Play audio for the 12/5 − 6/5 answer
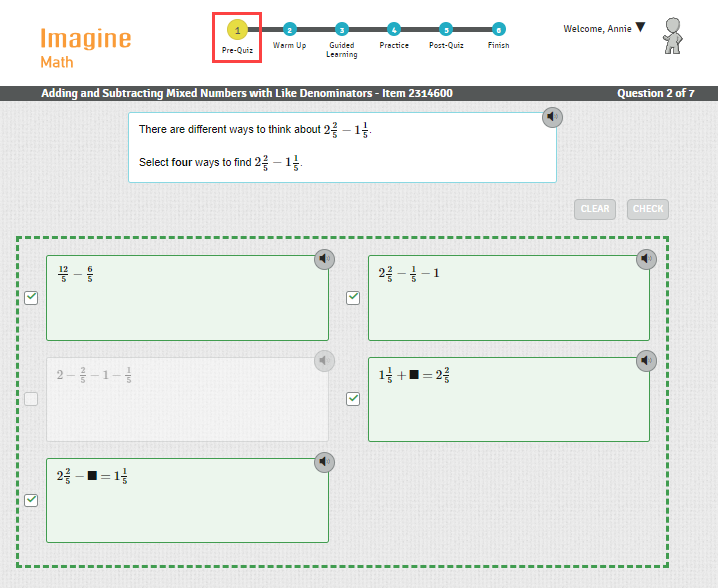Screen dimensions: 718x588 [x=324, y=260]
